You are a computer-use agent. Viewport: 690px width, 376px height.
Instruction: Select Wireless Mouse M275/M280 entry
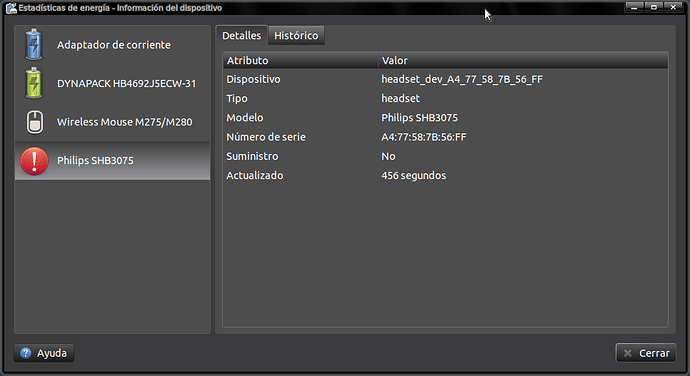point(112,122)
